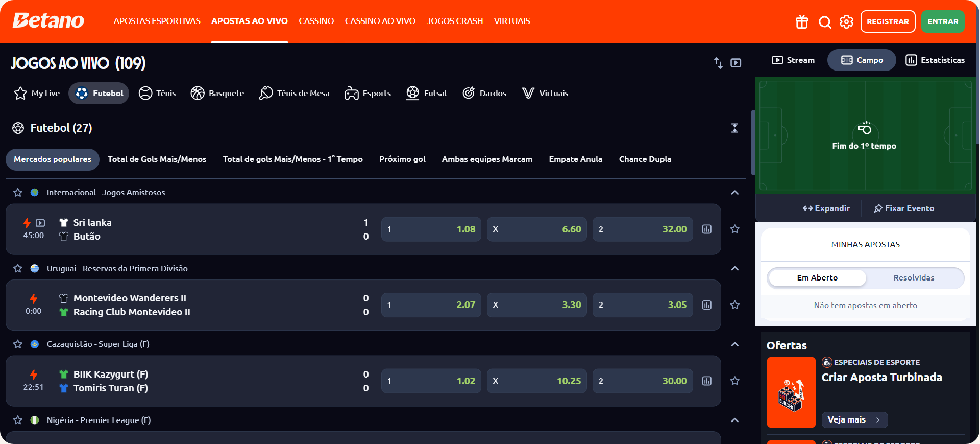Image resolution: width=980 pixels, height=444 pixels.
Task: Click the sort arrows icon beside Jogos ao Vivo
Action: coord(718,62)
